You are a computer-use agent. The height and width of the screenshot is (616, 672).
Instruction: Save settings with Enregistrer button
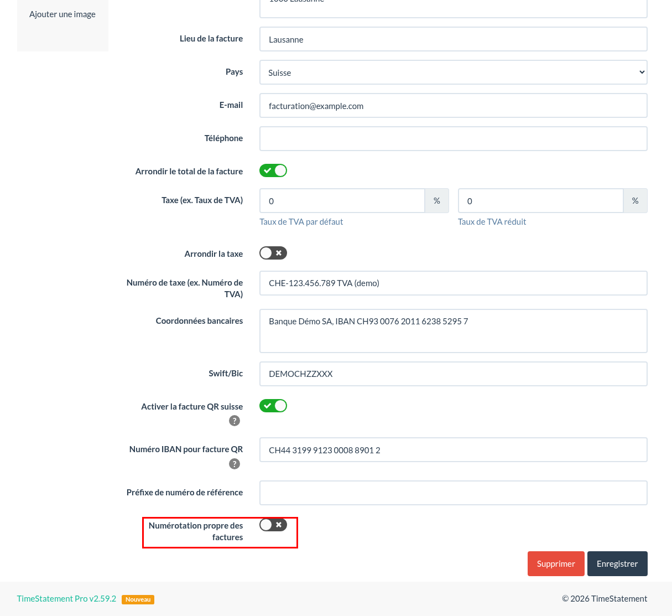(617, 563)
